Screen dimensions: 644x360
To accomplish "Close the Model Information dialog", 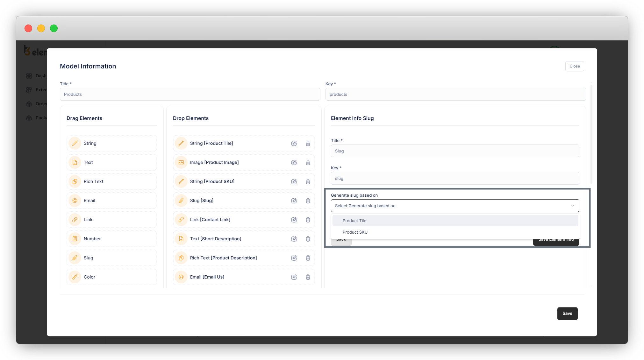I will point(574,66).
